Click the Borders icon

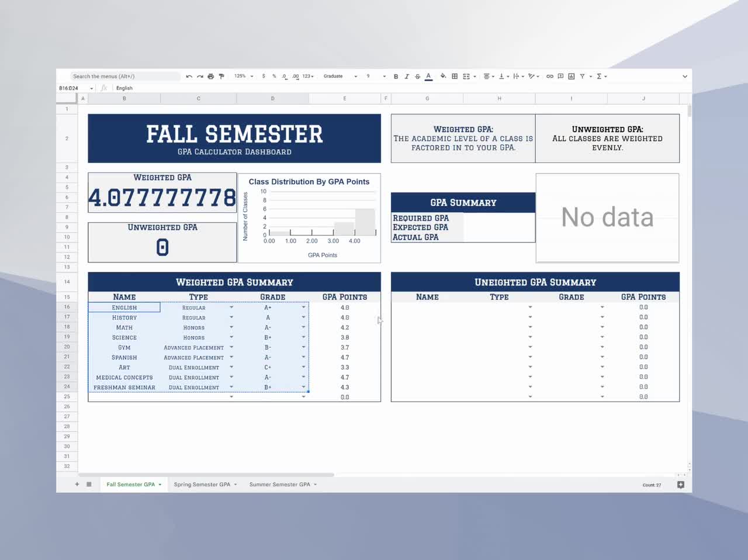tap(454, 76)
